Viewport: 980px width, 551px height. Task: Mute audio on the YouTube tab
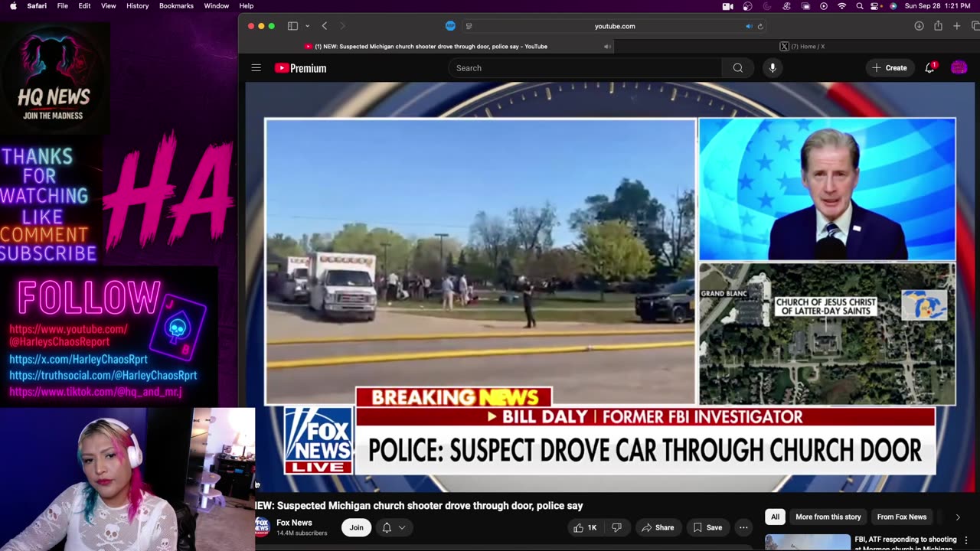tap(607, 47)
